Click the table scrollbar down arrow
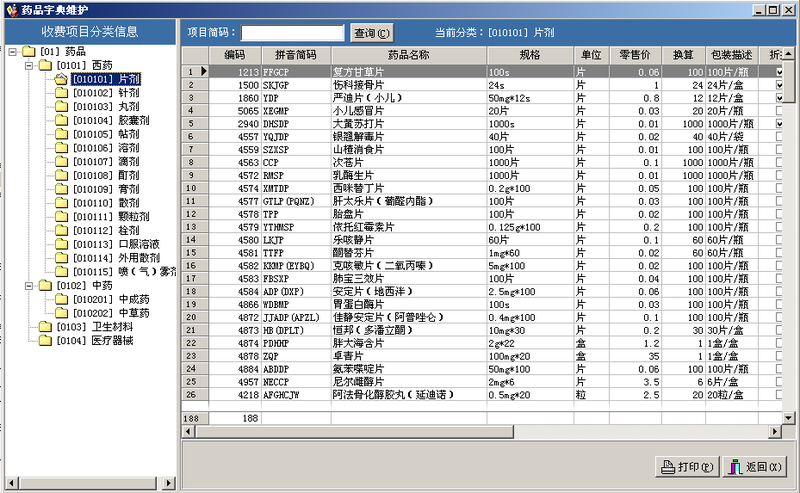The width and height of the screenshot is (800, 493). point(789,418)
